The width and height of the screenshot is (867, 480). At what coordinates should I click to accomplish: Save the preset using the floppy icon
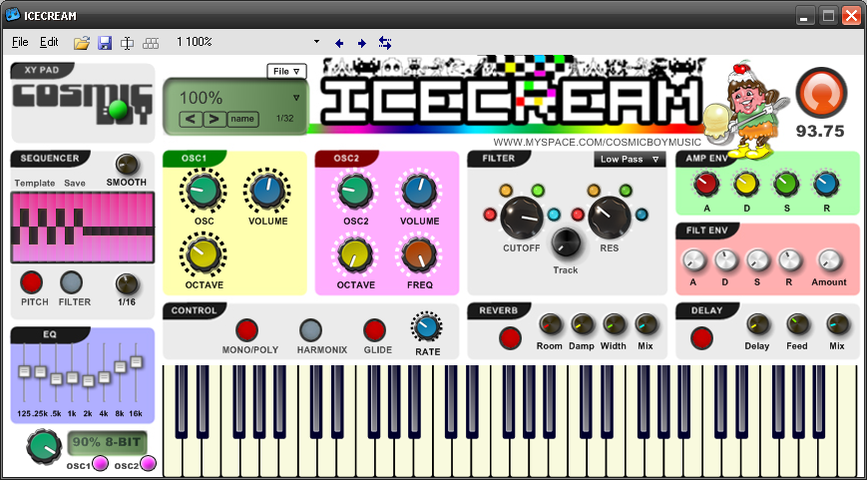point(105,43)
